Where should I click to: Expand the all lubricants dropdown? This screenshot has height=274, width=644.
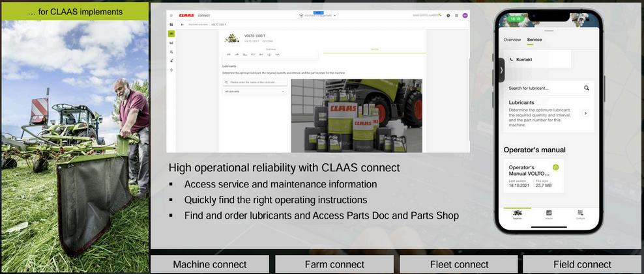pos(255,92)
